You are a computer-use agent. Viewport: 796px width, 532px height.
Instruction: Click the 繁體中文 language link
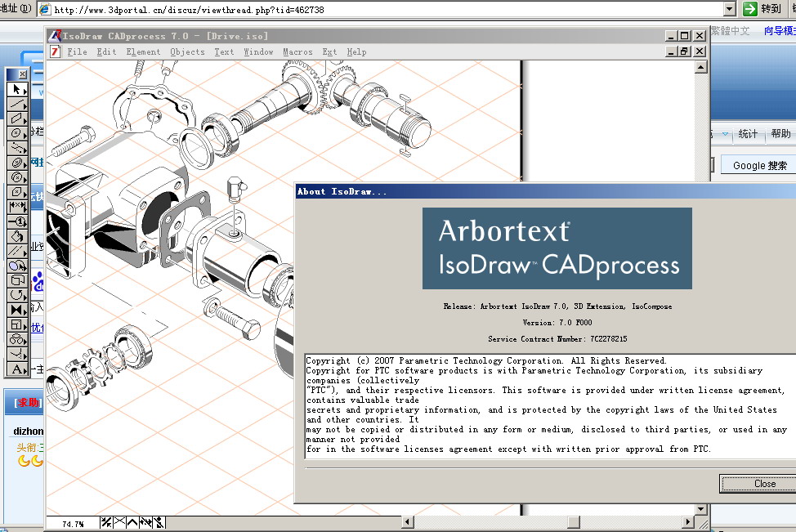[x=730, y=31]
